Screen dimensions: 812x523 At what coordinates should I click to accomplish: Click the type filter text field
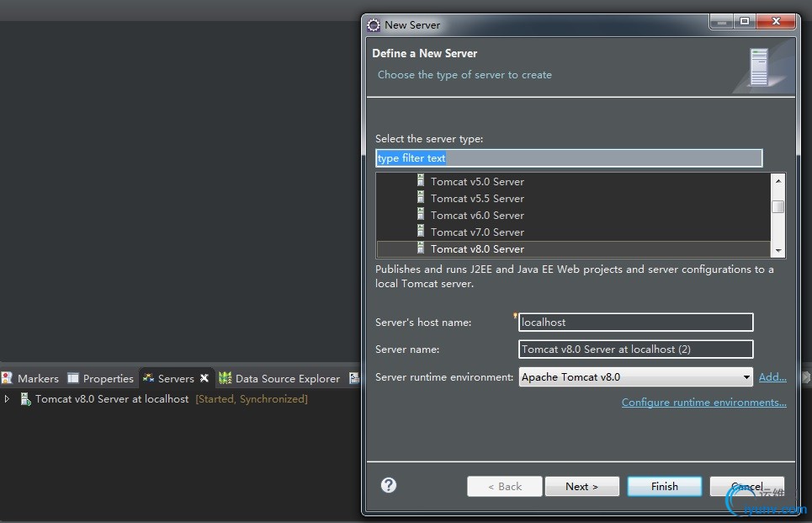tap(569, 158)
